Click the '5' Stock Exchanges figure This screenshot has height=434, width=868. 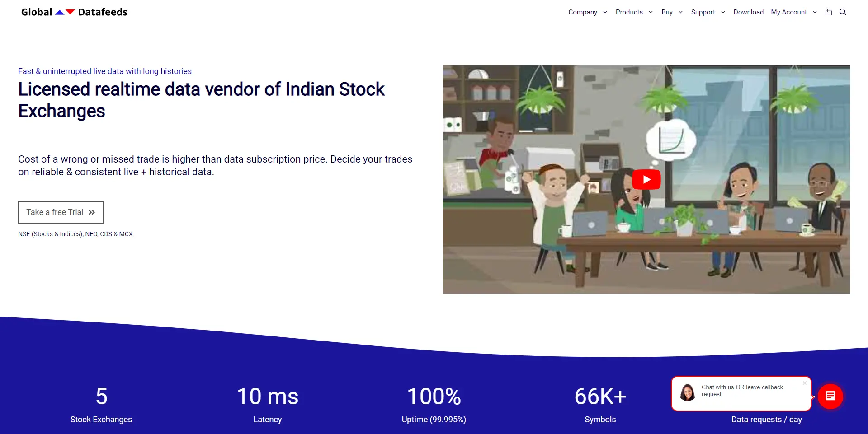pyautogui.click(x=101, y=397)
